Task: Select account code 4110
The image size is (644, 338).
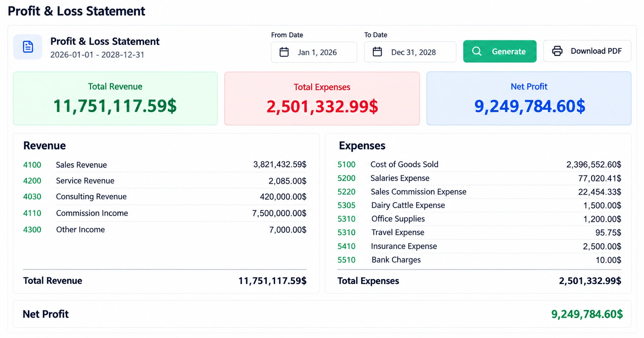Action: (x=32, y=213)
